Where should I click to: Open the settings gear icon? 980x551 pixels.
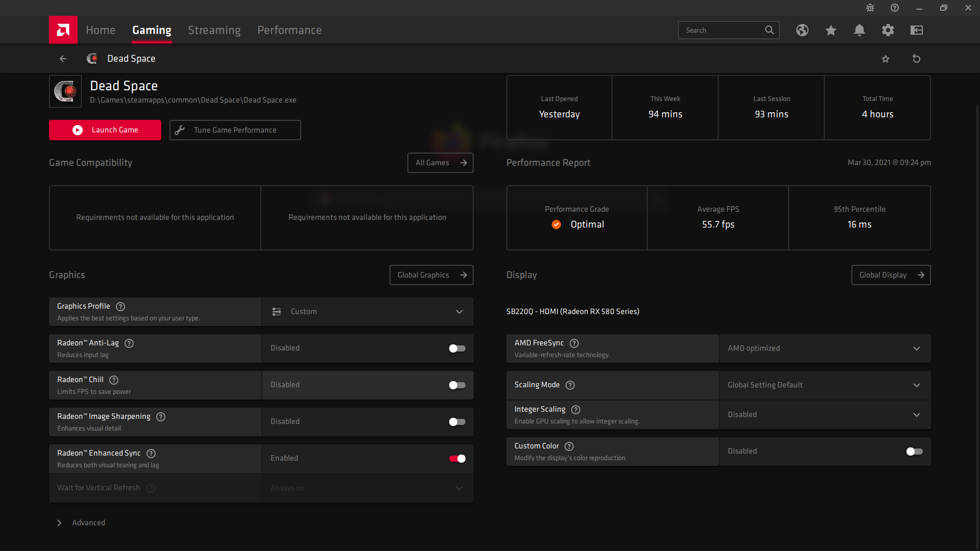point(888,30)
